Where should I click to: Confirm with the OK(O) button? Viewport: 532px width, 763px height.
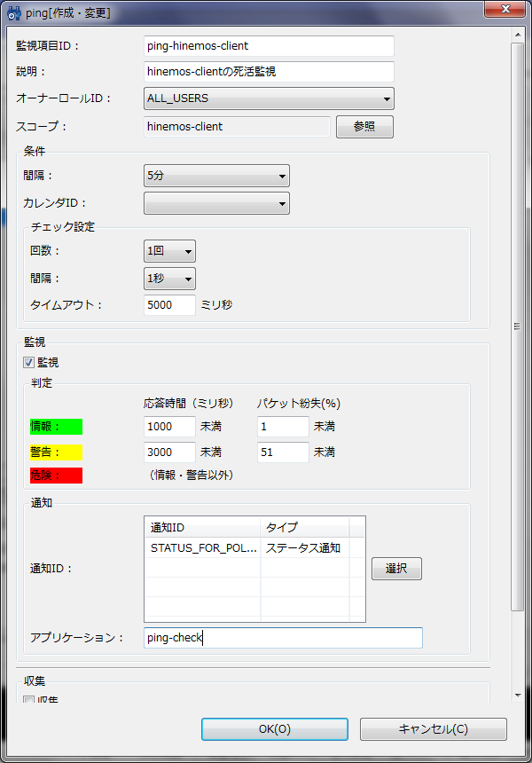[275, 729]
